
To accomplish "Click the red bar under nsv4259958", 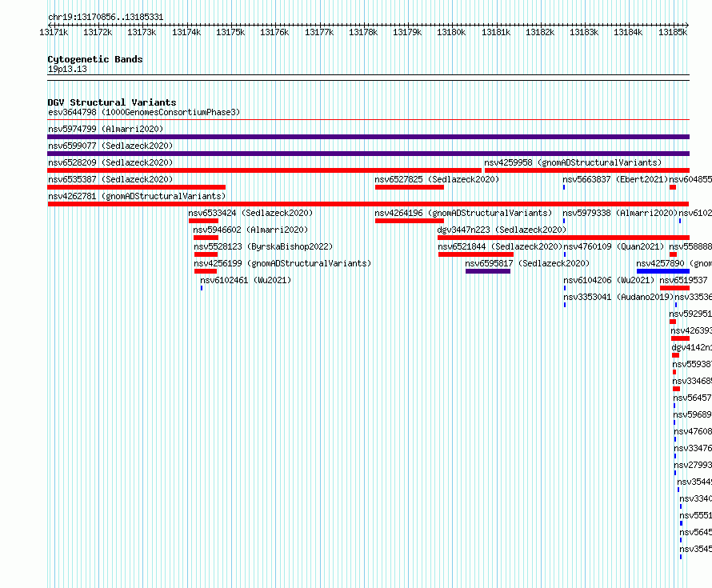I will (x=587, y=170).
